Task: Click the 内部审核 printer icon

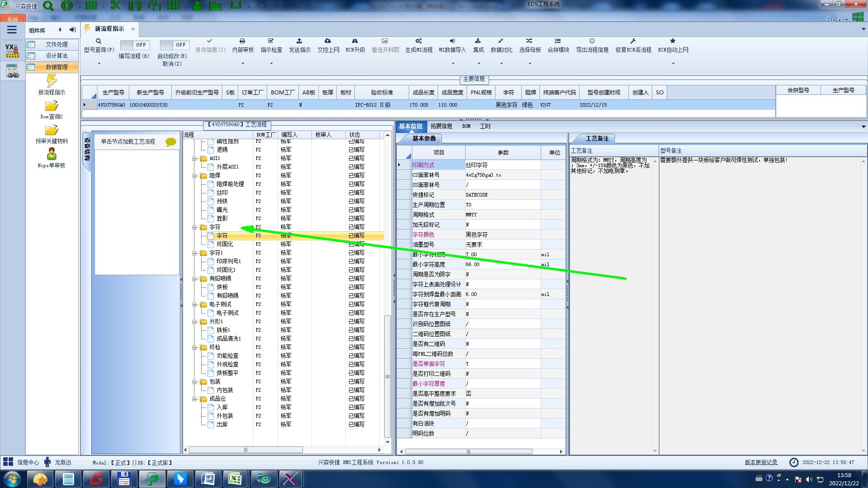Action: point(242,41)
